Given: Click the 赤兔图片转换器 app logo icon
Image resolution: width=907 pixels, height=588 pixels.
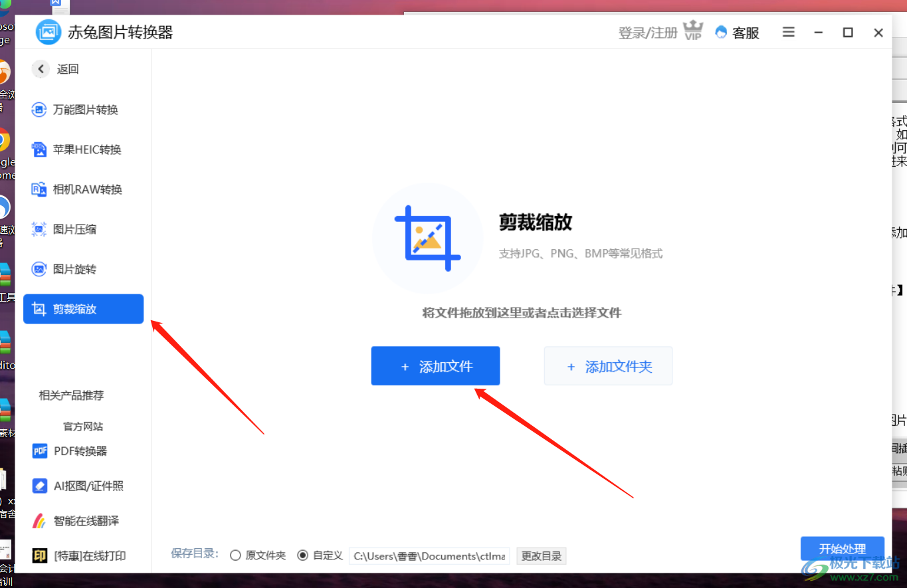Looking at the screenshot, I should [x=49, y=32].
